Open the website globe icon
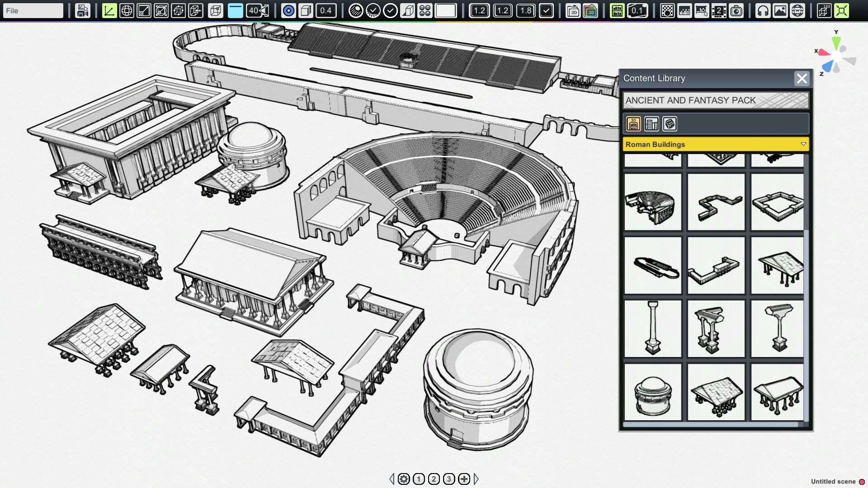Viewport: 868px width, 488px height. (797, 10)
